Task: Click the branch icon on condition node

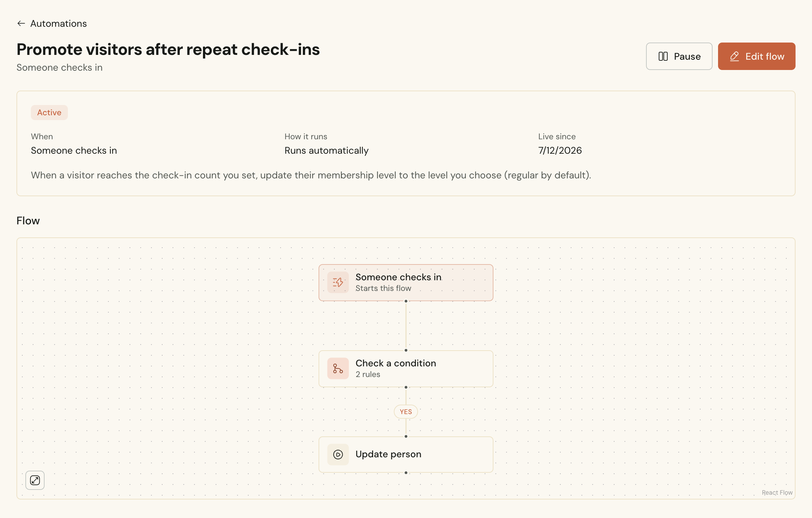Action: pos(338,368)
